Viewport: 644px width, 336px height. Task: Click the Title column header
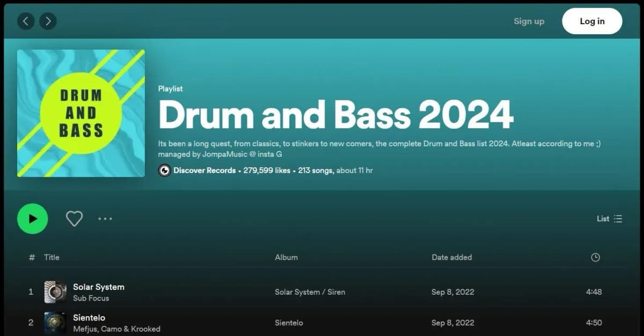52,257
